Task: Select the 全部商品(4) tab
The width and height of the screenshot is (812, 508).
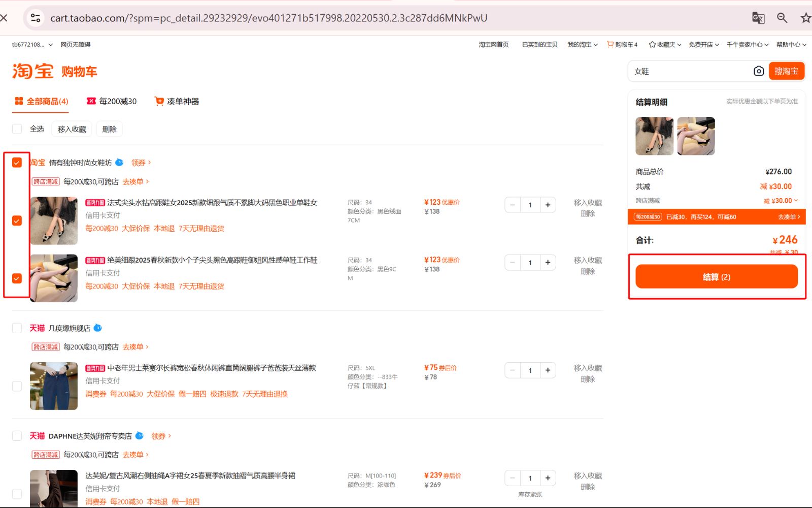Action: [41, 101]
